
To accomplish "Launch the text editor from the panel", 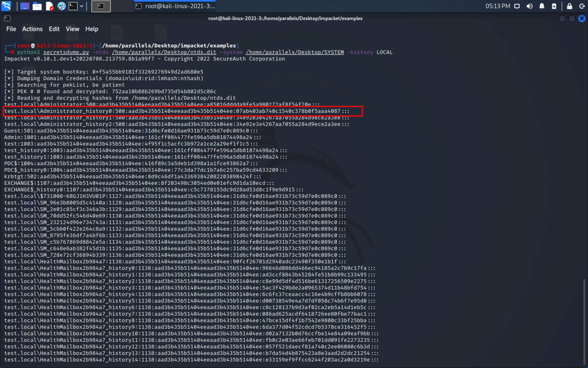I will click(x=50, y=6).
